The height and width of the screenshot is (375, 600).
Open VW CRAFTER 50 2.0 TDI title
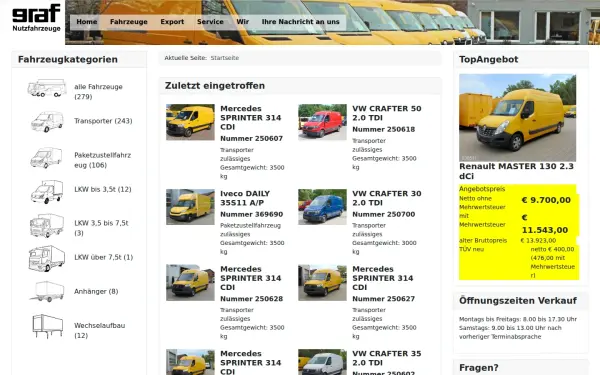(386, 113)
